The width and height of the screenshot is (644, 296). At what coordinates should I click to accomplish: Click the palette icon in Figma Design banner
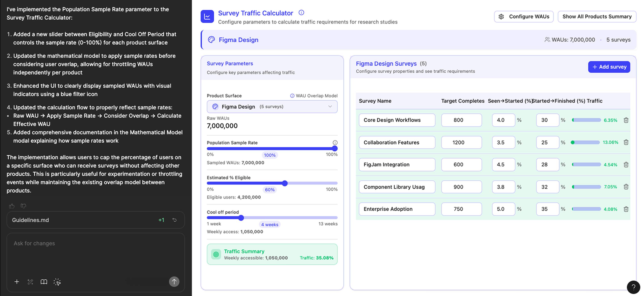click(211, 40)
